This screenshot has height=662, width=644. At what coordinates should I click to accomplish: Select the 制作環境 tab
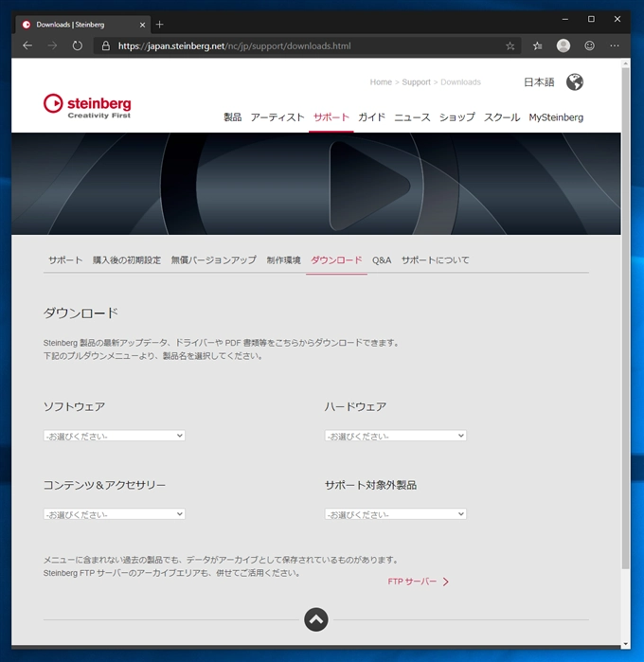pos(283,260)
